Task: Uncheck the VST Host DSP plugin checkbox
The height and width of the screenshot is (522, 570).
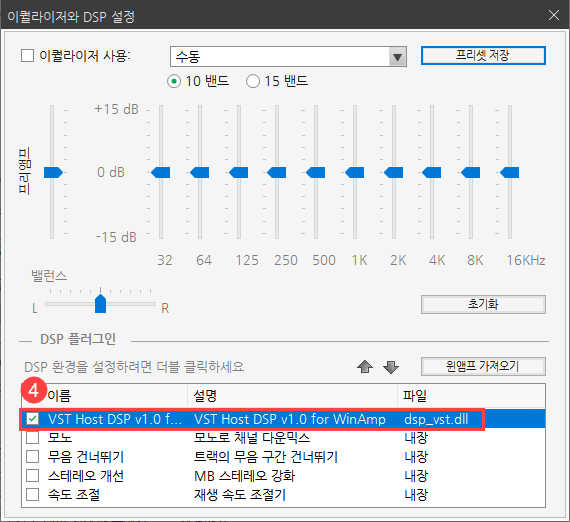Action: [x=33, y=419]
